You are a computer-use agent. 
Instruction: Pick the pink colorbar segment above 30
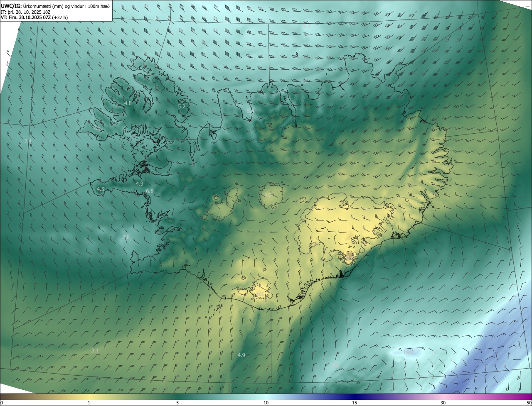[443, 396]
